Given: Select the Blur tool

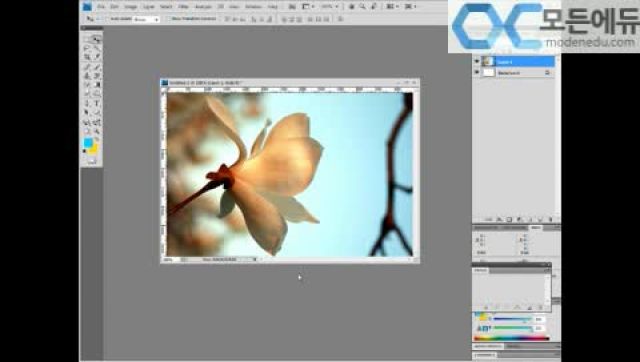Looking at the screenshot, I should tap(87, 93).
